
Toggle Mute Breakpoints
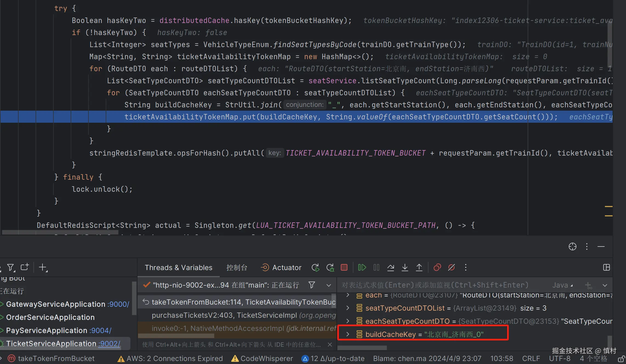pos(451,267)
